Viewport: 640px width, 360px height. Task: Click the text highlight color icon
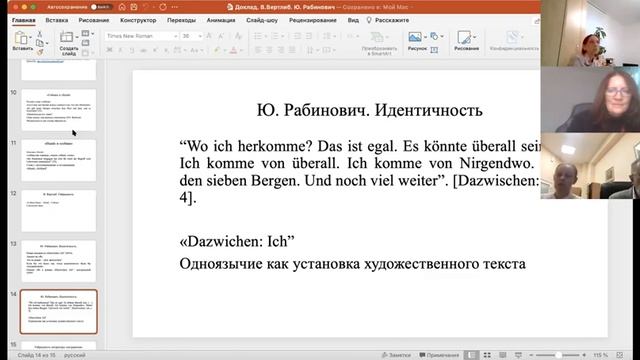tap(217, 51)
